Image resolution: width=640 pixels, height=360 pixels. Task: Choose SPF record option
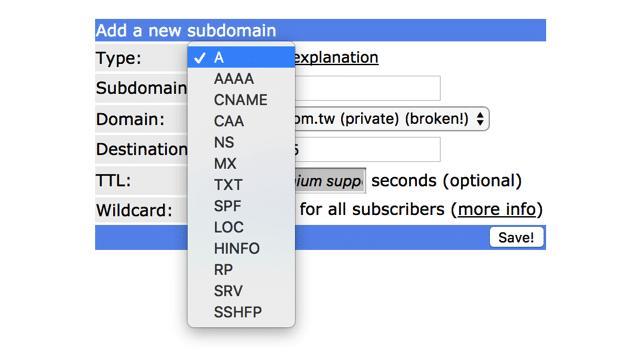tap(241, 206)
